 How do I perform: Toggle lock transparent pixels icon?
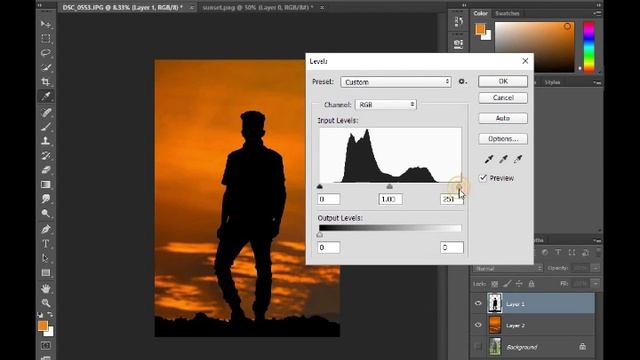494,283
